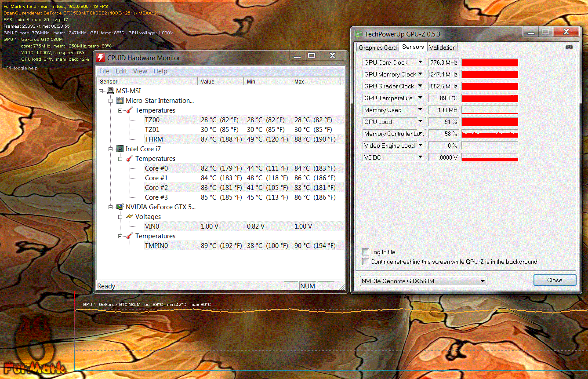Click the Max column header
This screenshot has width=588, height=379.
316,81
